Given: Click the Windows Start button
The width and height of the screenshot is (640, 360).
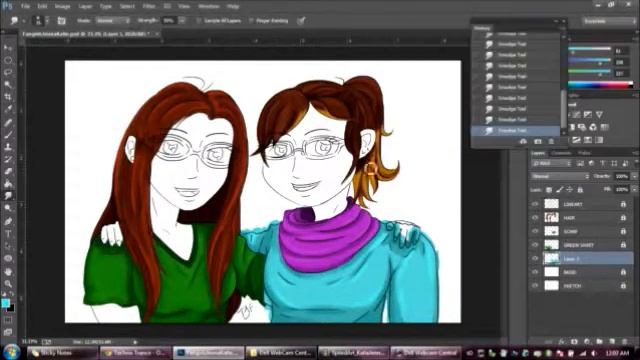Looking at the screenshot, I should pyautogui.click(x=11, y=352).
